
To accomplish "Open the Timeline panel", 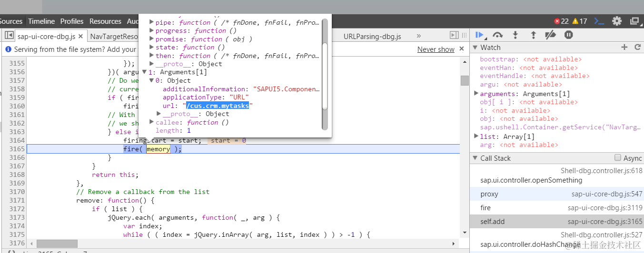I will tap(41, 21).
